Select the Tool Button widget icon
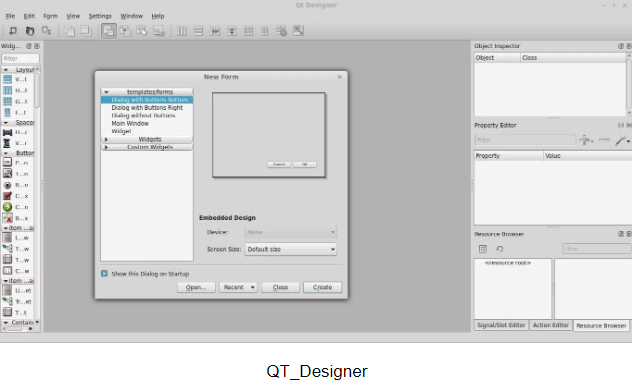 [x=7, y=174]
